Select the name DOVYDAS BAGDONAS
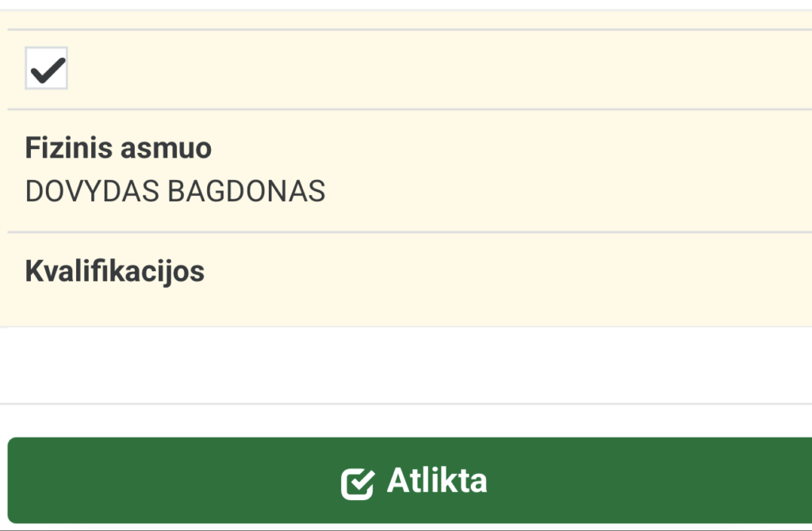This screenshot has height=531, width=812. click(175, 192)
